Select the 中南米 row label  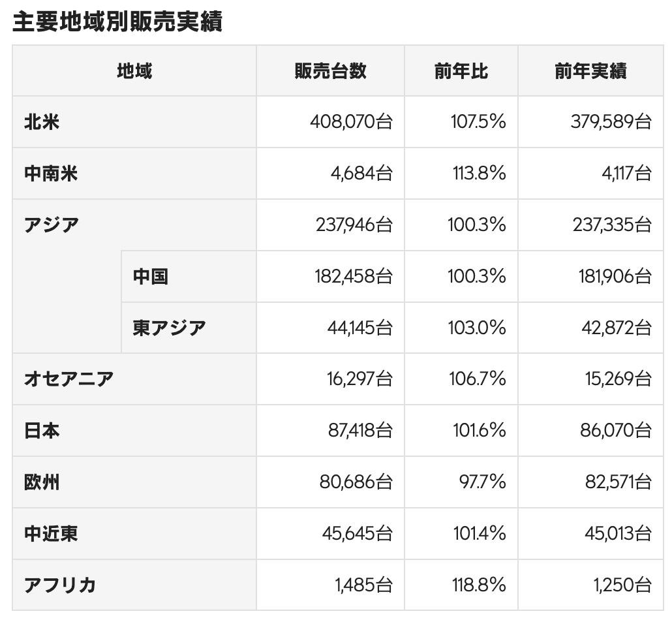click(x=51, y=174)
